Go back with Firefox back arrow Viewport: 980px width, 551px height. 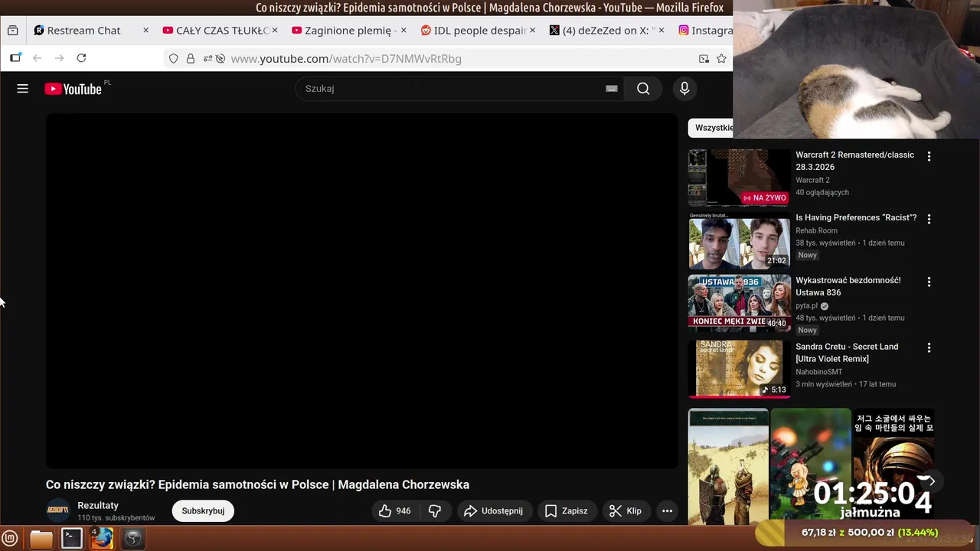(x=37, y=58)
